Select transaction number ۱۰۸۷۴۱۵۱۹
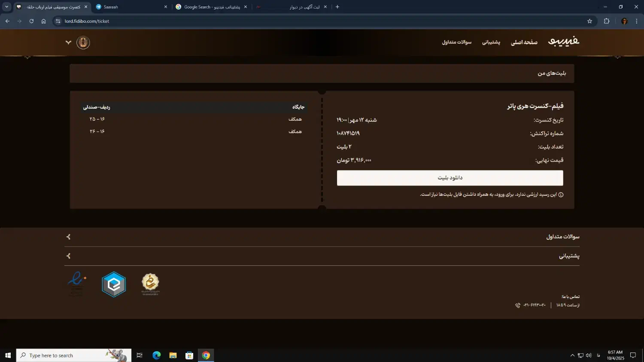Viewport: 644px width, 362px height. (x=348, y=133)
